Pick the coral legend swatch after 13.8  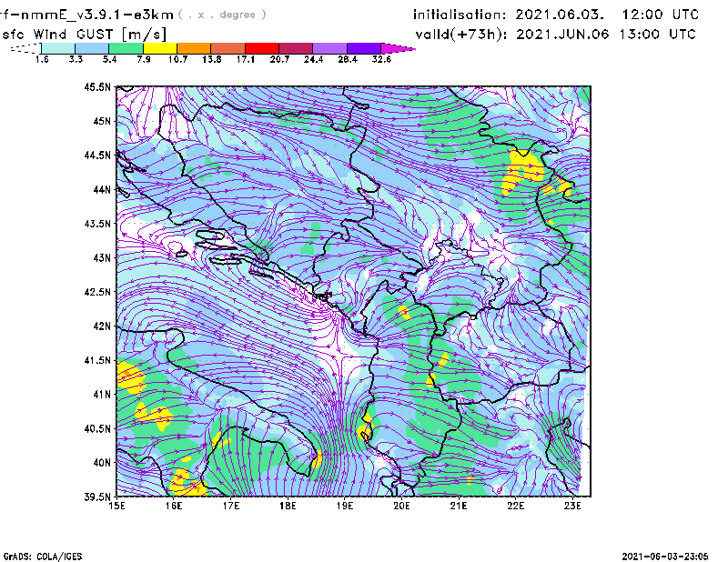228,48
